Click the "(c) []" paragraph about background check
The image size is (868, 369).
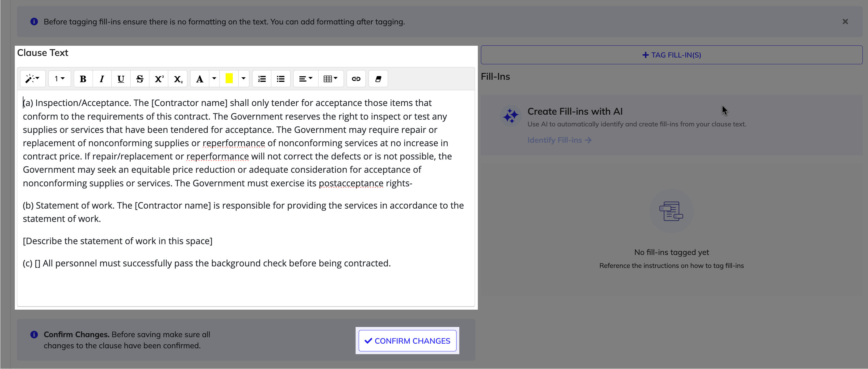point(207,263)
